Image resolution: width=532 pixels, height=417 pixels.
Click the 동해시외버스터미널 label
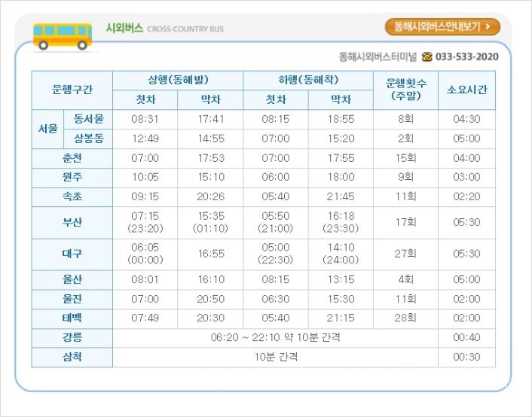pyautogui.click(x=378, y=56)
